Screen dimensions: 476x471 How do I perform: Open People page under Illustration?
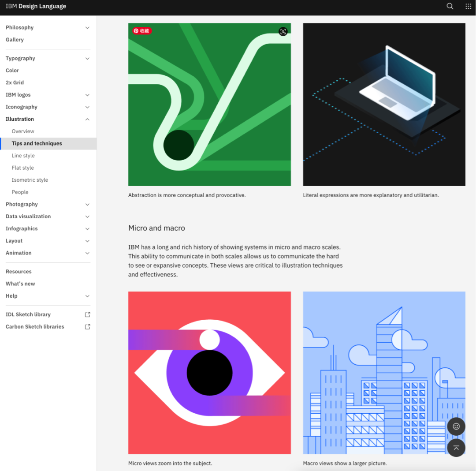[20, 192]
